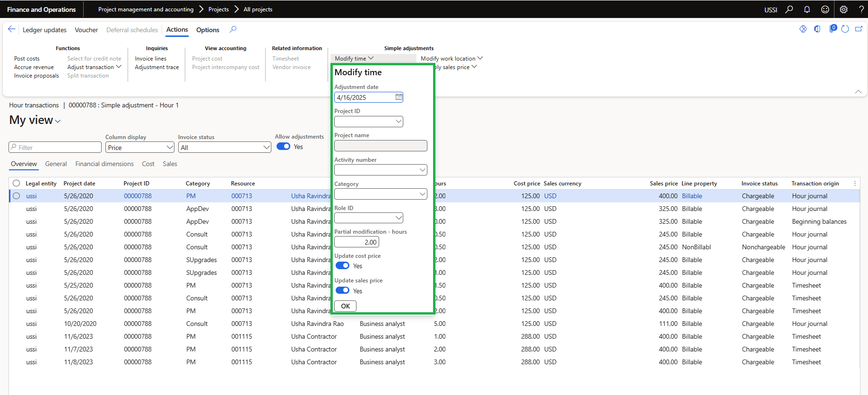Open the Column display dropdown
868x395 pixels.
click(x=170, y=148)
